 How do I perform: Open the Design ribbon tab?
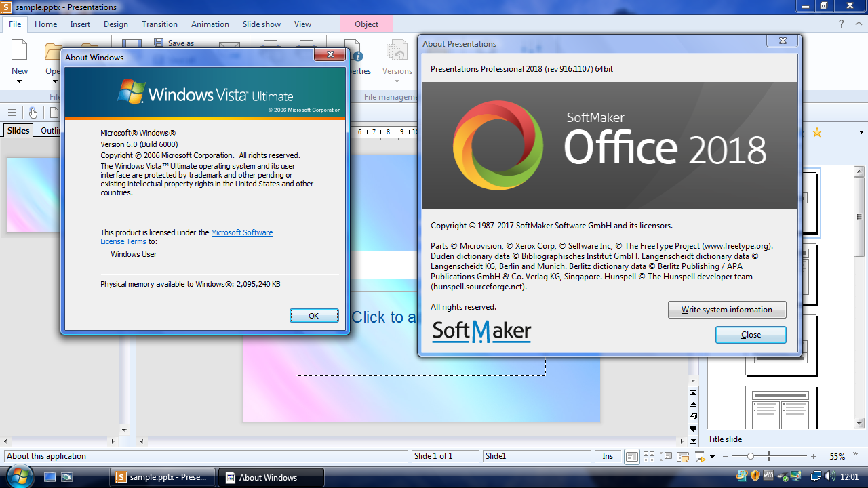pyautogui.click(x=116, y=24)
